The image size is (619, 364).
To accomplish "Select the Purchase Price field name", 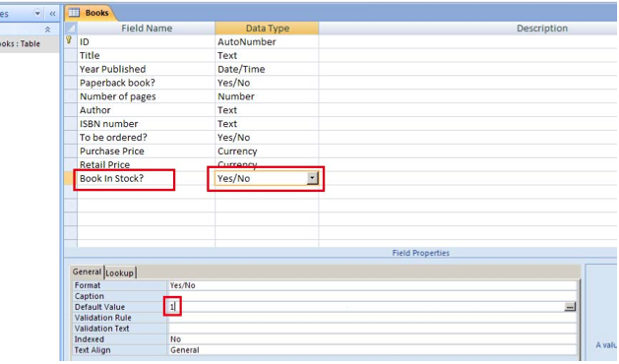I will tap(146, 152).
